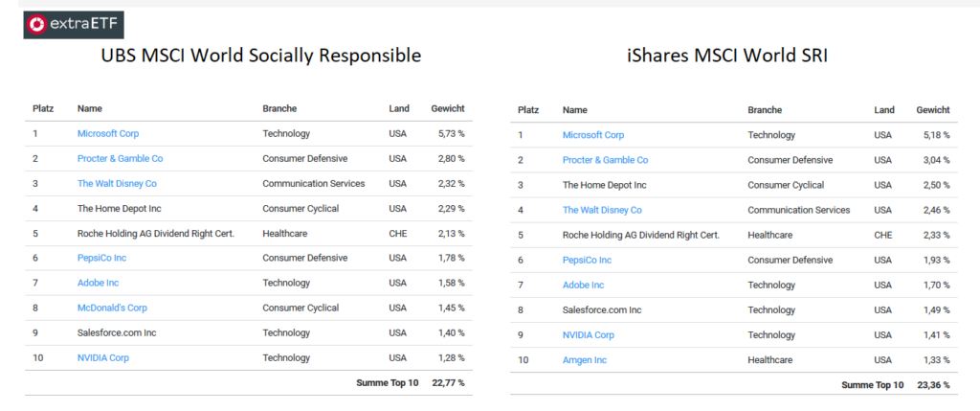Open Procter & Gamble Co in iShares table
The image size is (980, 411).
(605, 160)
